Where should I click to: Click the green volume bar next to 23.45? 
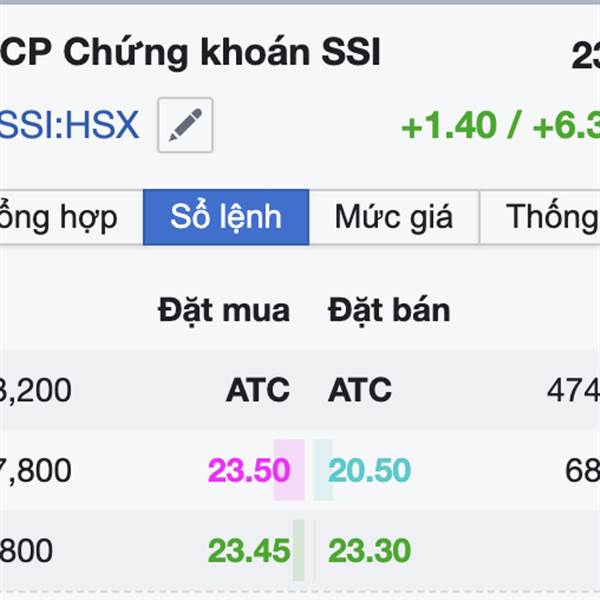298,550
